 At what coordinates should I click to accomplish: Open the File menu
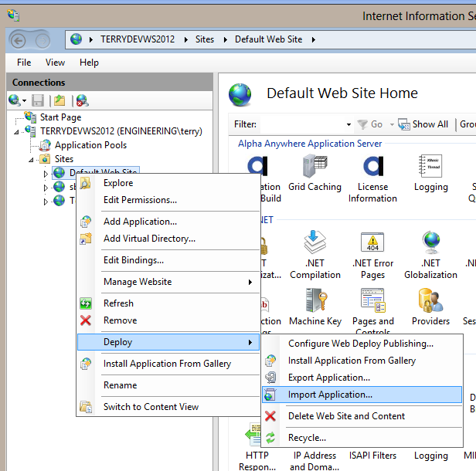pyautogui.click(x=24, y=63)
